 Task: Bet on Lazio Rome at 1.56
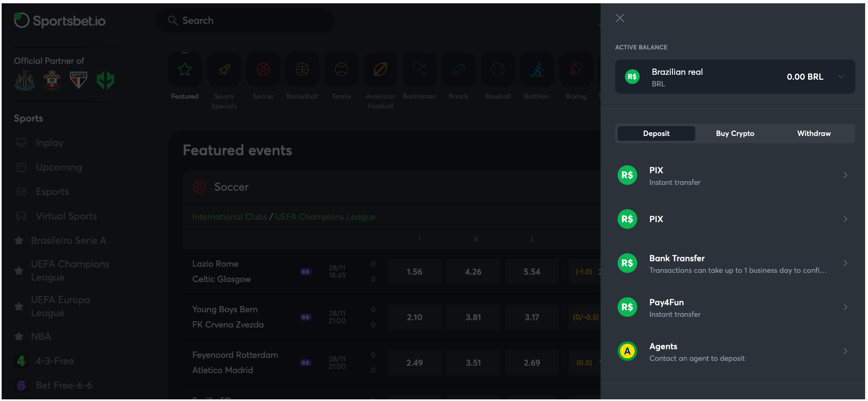tap(415, 272)
